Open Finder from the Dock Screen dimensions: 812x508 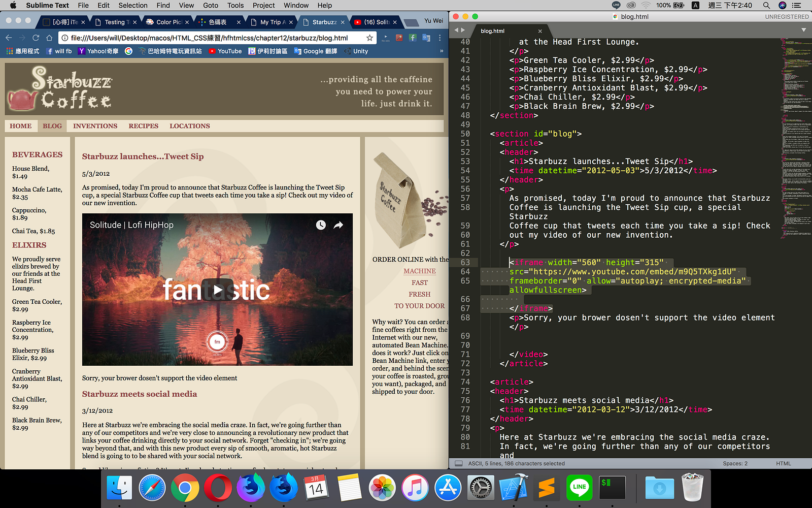(119, 488)
